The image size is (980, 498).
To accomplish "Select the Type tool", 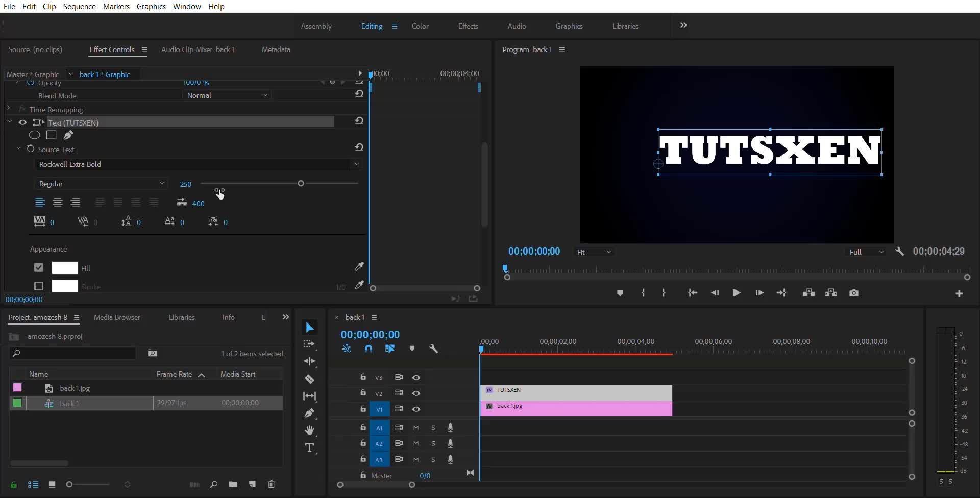I will tap(309, 448).
